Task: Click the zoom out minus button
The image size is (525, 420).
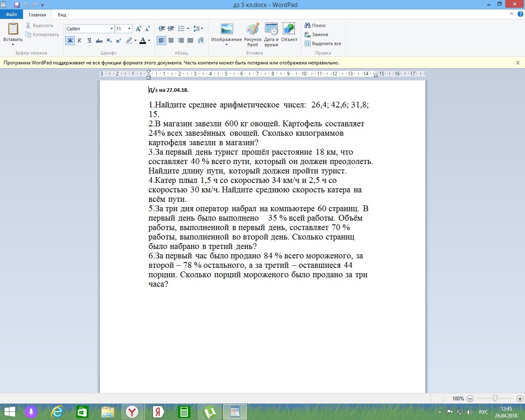Action: point(470,398)
